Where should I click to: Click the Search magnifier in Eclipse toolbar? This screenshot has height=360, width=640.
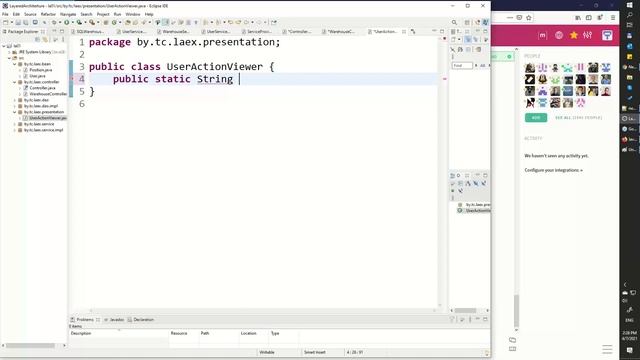pos(454,22)
